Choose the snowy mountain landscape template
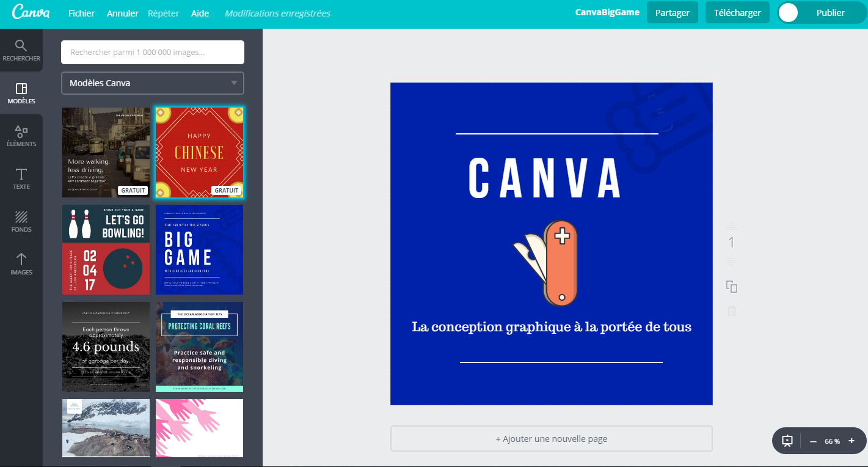The image size is (868, 467). point(106,428)
